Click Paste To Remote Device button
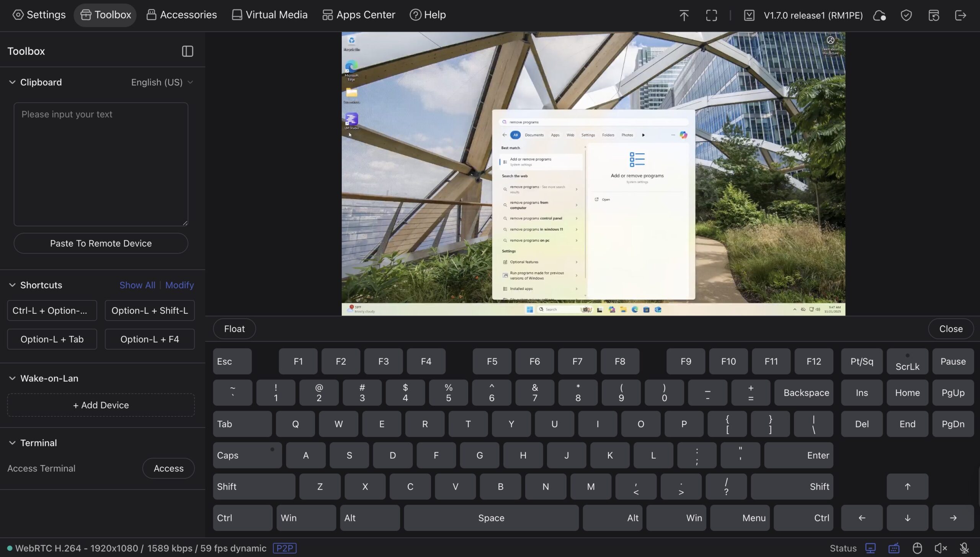 pyautogui.click(x=101, y=243)
